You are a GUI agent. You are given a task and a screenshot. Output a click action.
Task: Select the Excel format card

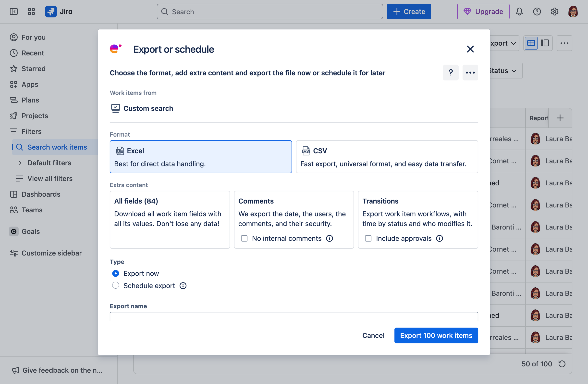point(201,157)
